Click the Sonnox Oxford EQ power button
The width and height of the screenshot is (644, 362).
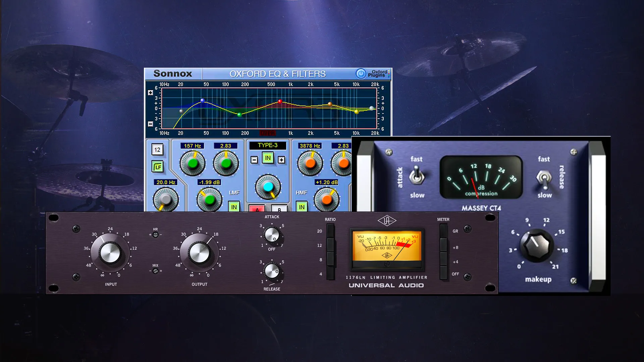[361, 73]
